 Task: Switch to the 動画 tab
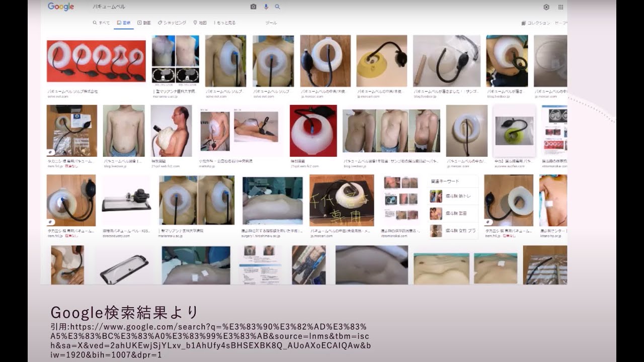[144, 23]
